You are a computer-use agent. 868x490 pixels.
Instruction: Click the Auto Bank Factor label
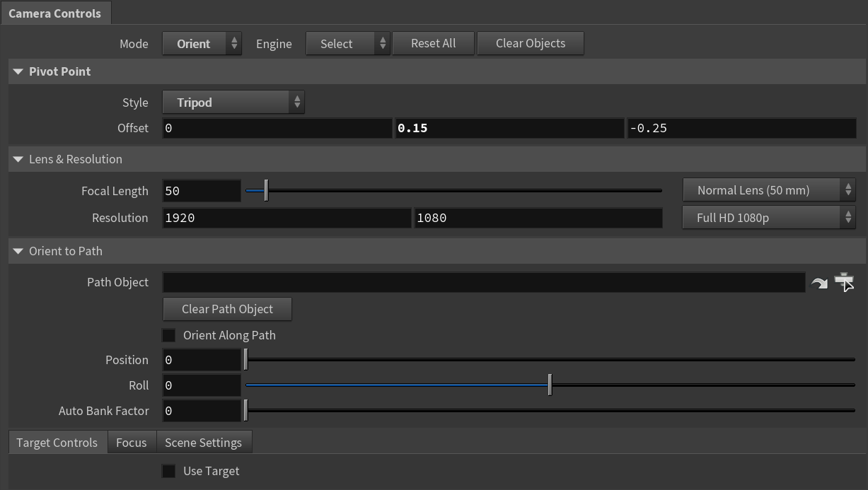pos(104,411)
